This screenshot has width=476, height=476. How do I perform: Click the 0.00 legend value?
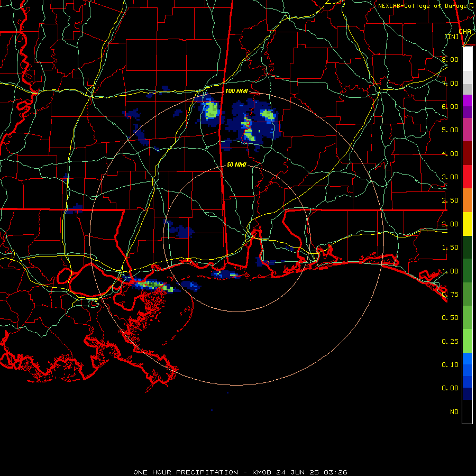pyautogui.click(x=450, y=388)
